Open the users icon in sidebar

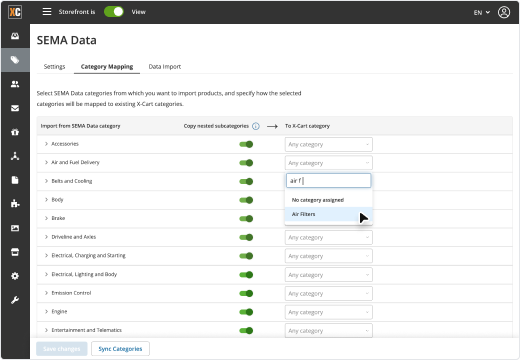click(15, 84)
